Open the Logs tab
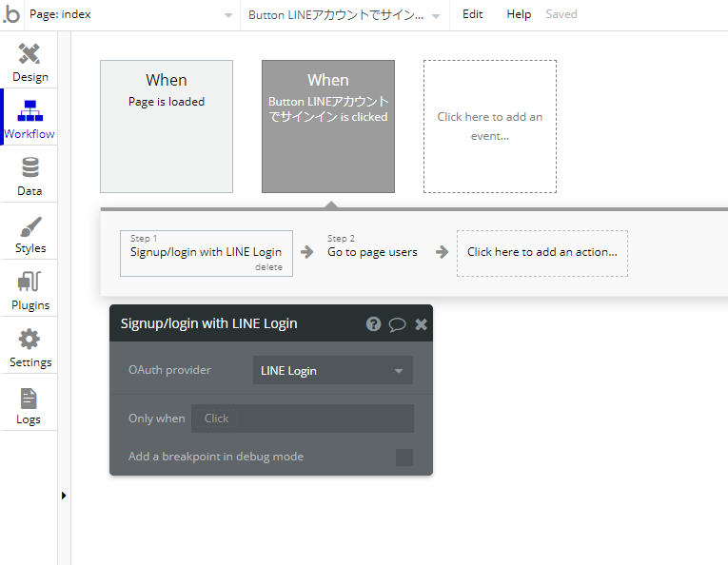Viewport: 728px width, 565px height. [x=30, y=404]
